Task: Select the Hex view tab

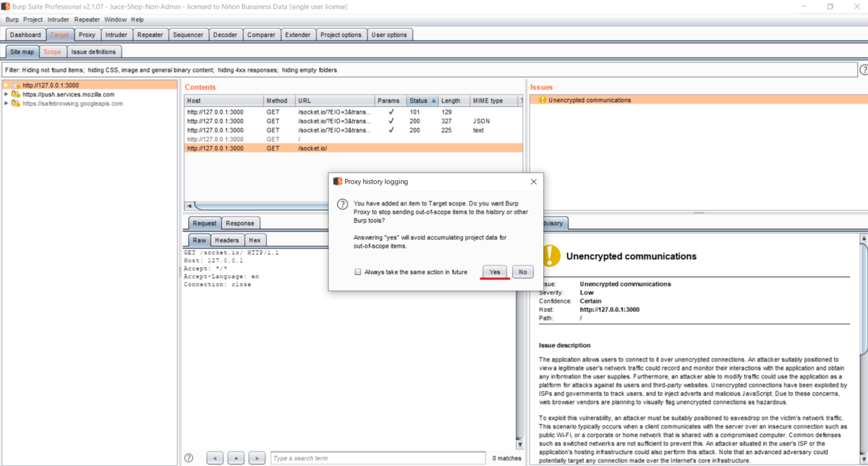Action: pyautogui.click(x=255, y=240)
